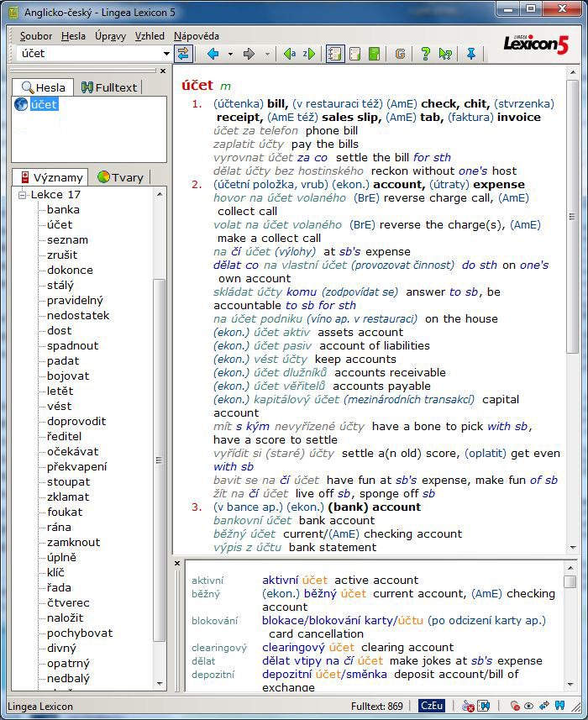Switch to the Fulltext tab
The image size is (588, 720).
pos(109,87)
